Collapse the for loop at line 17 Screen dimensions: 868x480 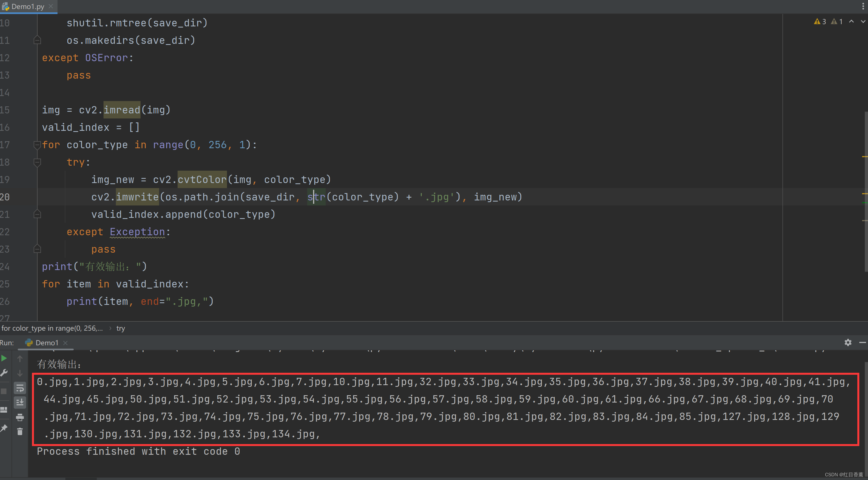[x=37, y=145]
